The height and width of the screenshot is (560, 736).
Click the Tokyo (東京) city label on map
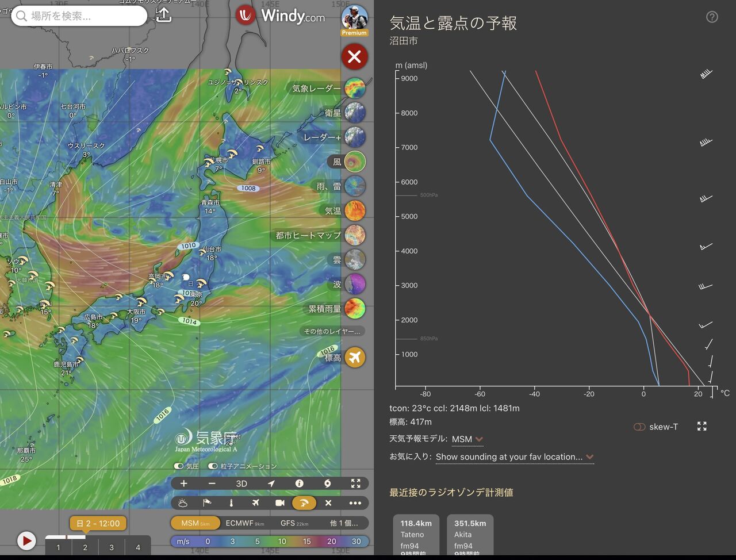click(196, 298)
